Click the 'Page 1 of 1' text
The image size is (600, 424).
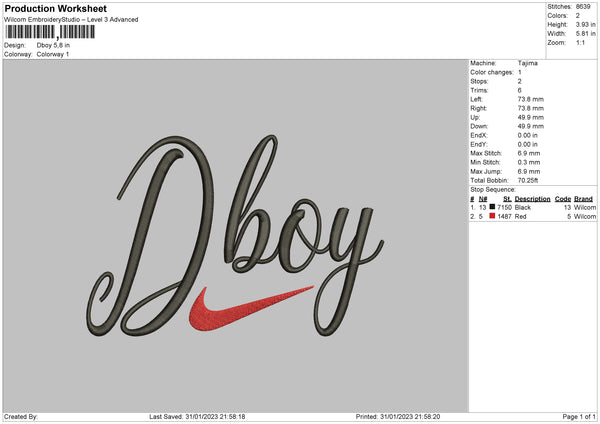[579, 417]
